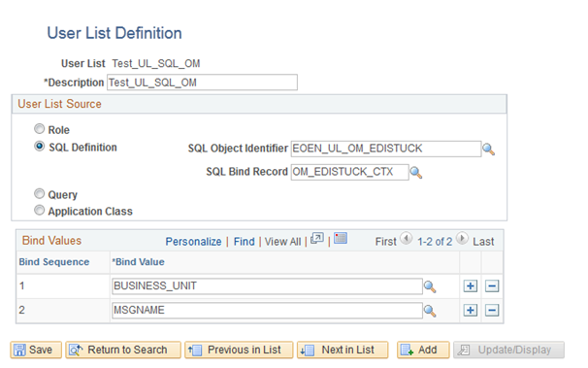Click the View All link
The width and height of the screenshot is (588, 368).
(282, 242)
